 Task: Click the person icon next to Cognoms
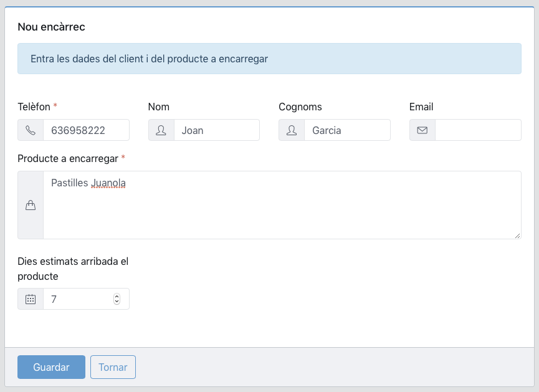[292, 130]
